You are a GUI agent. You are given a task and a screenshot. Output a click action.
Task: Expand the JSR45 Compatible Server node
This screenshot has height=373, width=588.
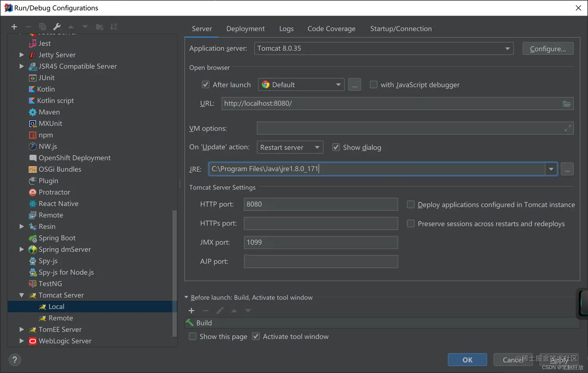[x=22, y=66]
